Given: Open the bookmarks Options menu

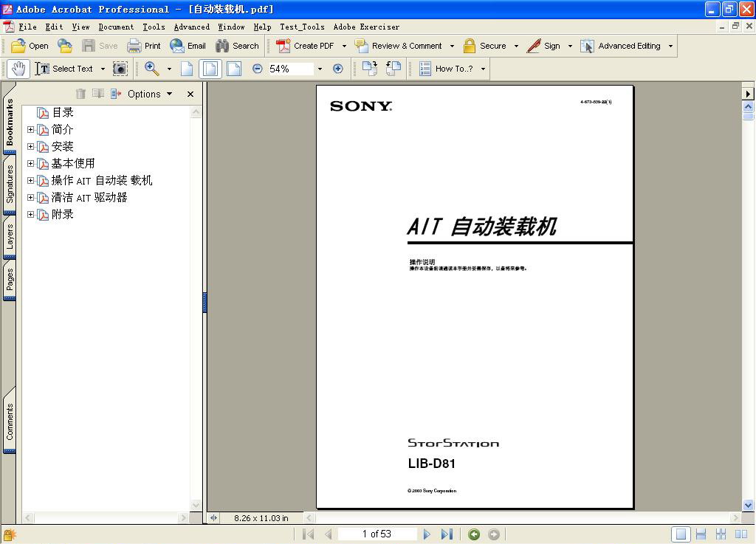Looking at the screenshot, I should pyautogui.click(x=149, y=94).
